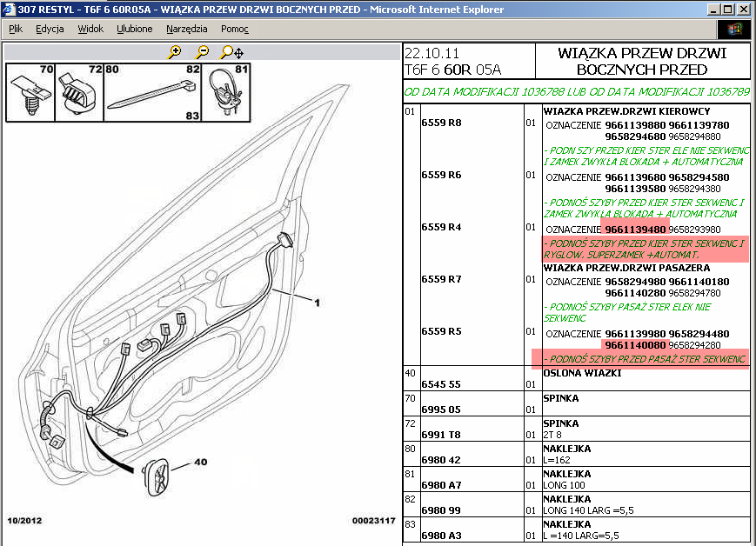
Task: Click the drawing date 10/2012
Action: pos(24,521)
